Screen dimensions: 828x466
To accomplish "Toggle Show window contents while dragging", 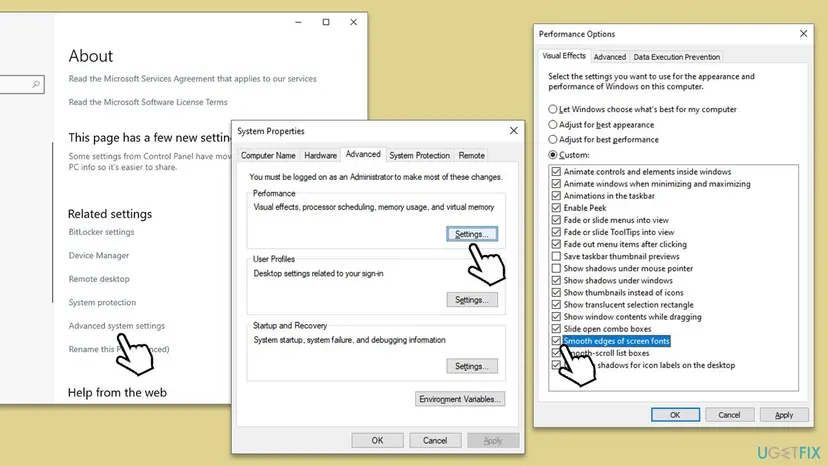I will pos(556,317).
